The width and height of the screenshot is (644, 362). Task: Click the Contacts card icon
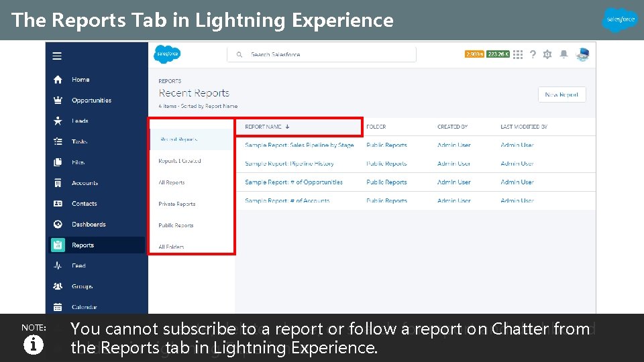coord(58,204)
